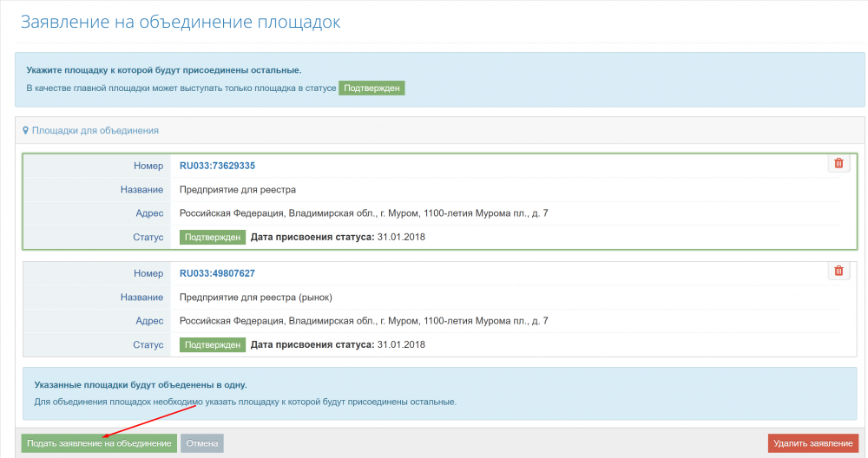Image resolution: width=868 pixels, height=458 pixels.
Task: Select site named Предприятие для реестра (рынок)
Action: tap(255, 298)
